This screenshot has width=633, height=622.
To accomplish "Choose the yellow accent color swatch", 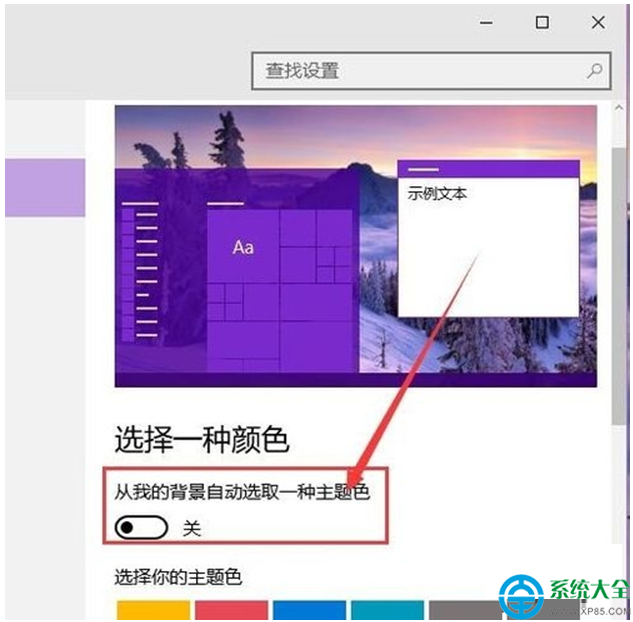I will [x=153, y=610].
